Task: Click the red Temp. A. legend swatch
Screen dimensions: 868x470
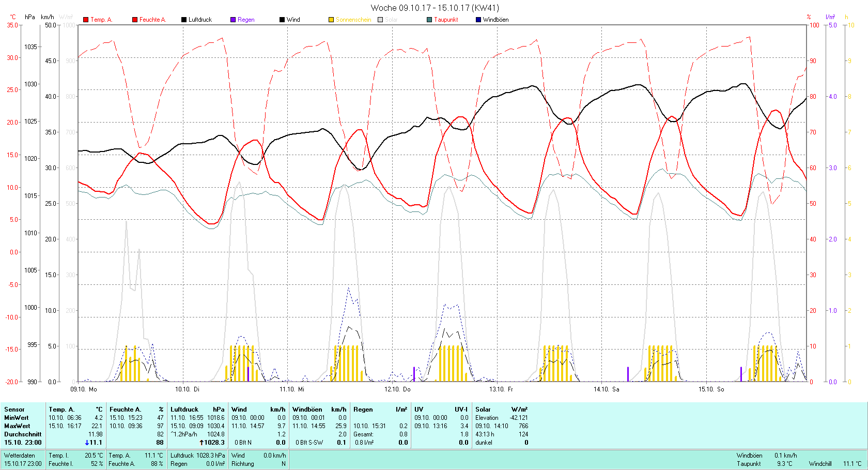Action: [x=86, y=20]
